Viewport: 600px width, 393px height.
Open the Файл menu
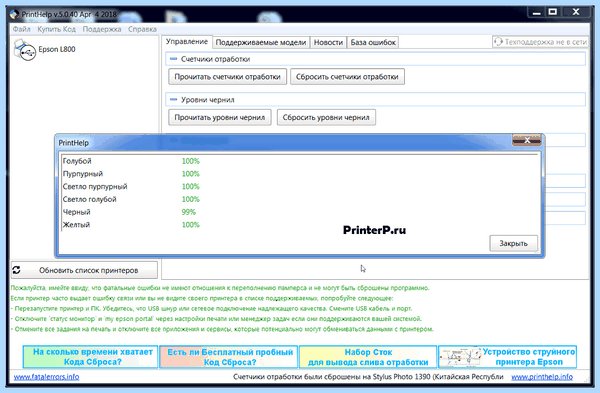(x=21, y=29)
